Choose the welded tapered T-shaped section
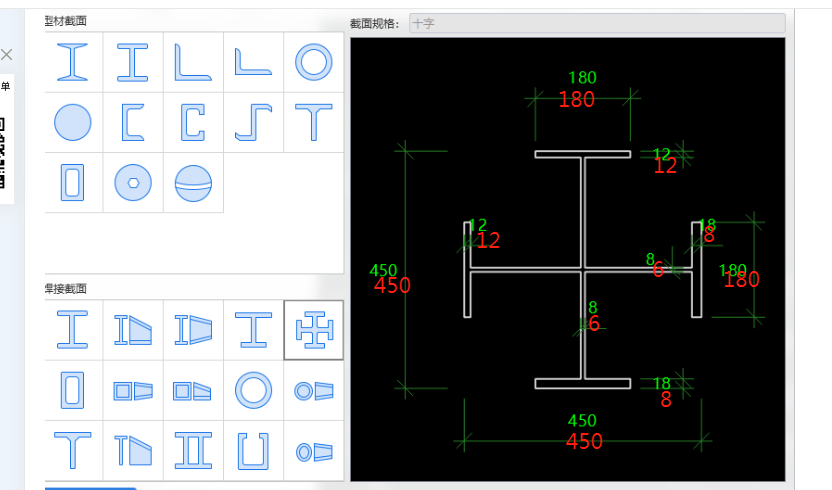This screenshot has width=832, height=490. tap(133, 451)
